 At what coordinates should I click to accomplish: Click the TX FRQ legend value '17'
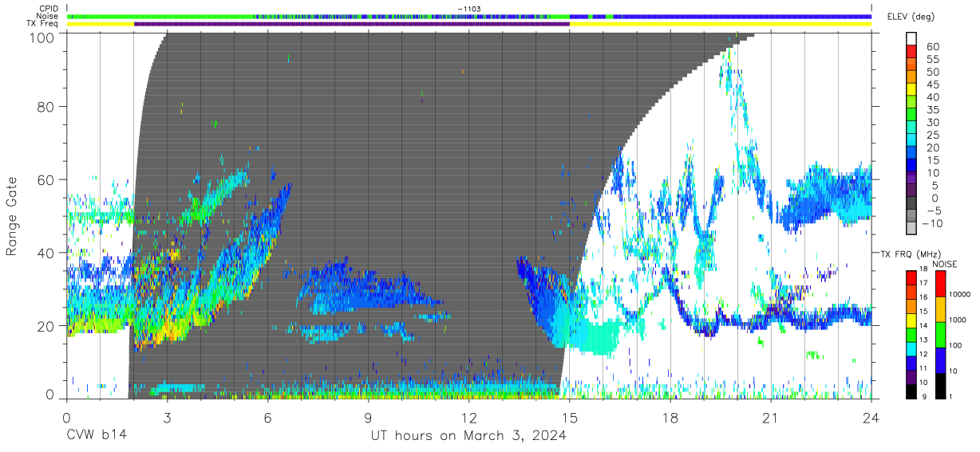[x=923, y=283]
